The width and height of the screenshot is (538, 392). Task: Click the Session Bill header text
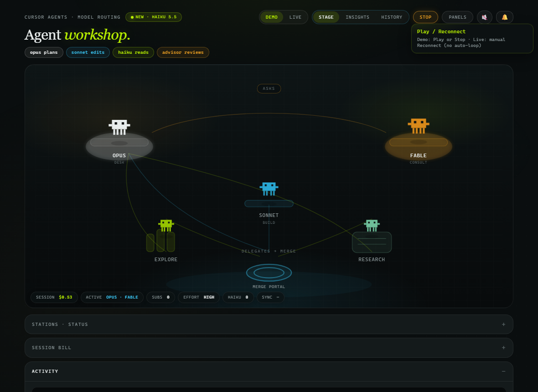(x=52, y=348)
